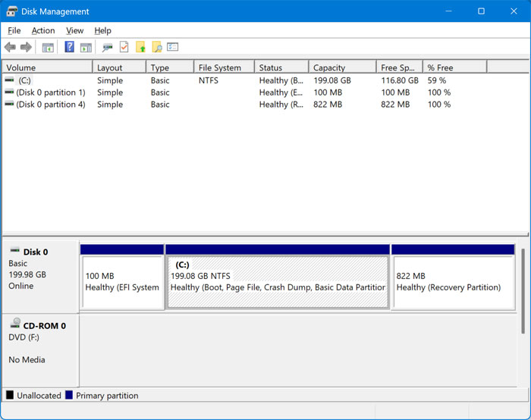Sort by the Volume column header
Screen dimensions: 531x420
click(47, 67)
